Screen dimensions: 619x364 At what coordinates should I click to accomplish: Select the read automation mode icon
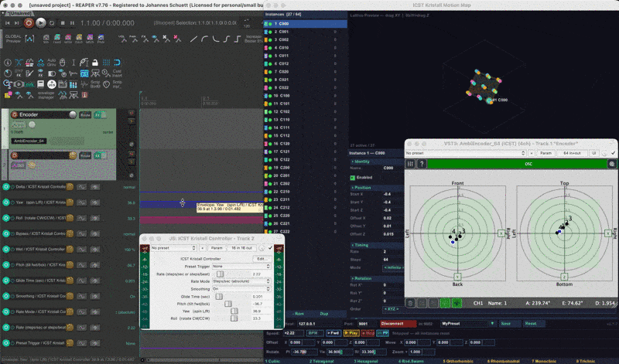(57, 39)
